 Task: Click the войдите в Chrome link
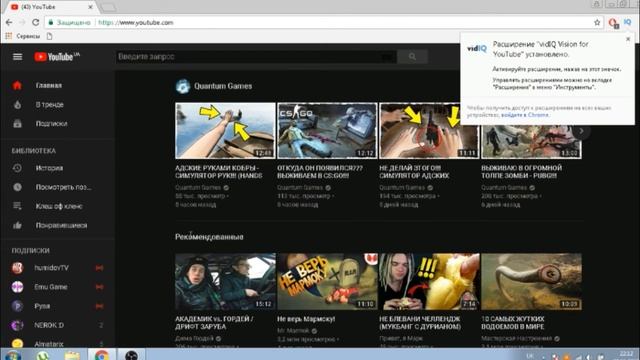click(x=525, y=115)
